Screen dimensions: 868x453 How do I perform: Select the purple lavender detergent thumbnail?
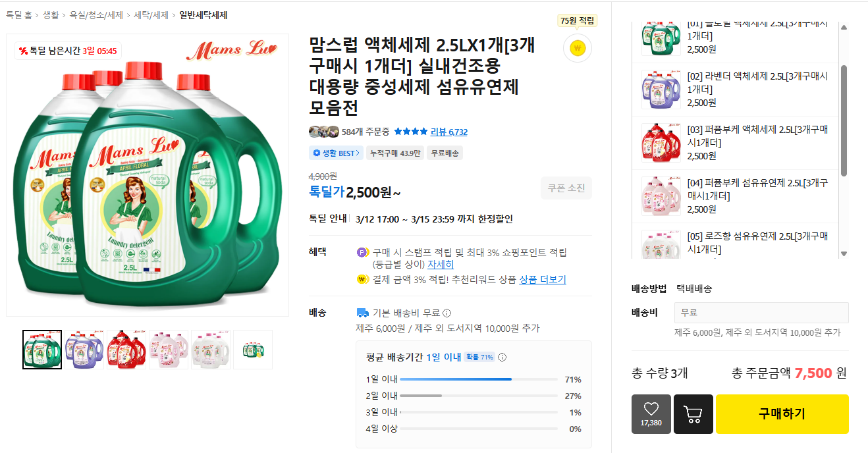(84, 349)
